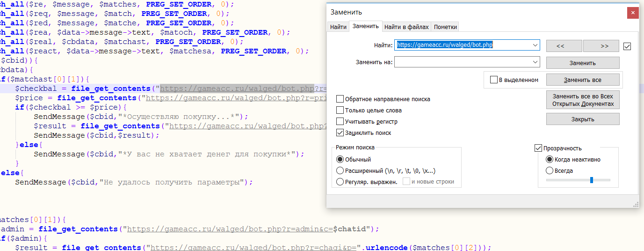Screen dimensions: 644x251
Task: Click Заменить все во Всех Открытых Документах
Action: (x=583, y=100)
